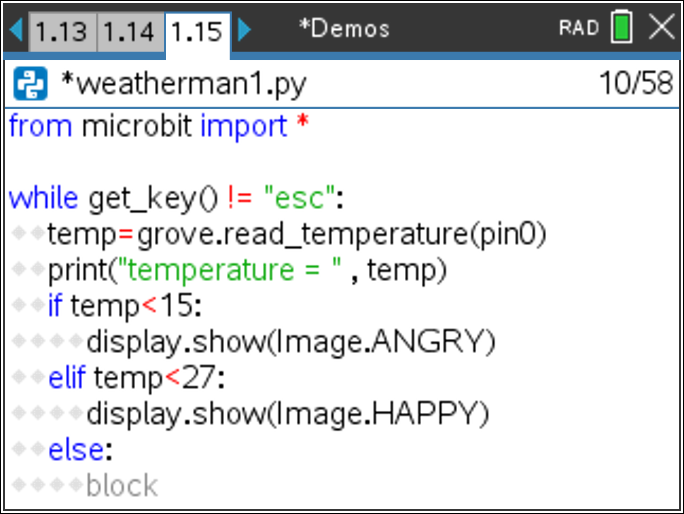
Task: Click the grove.read_temperature(pin0) line
Action: pos(297,235)
